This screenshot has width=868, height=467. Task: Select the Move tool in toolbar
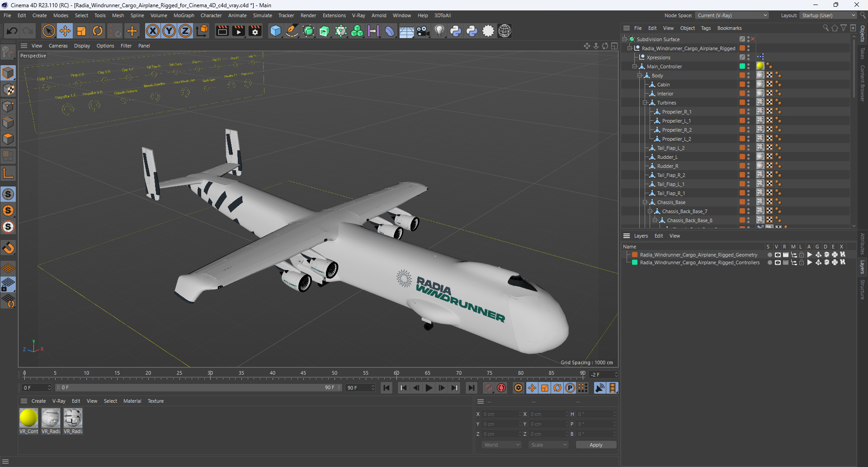click(65, 31)
